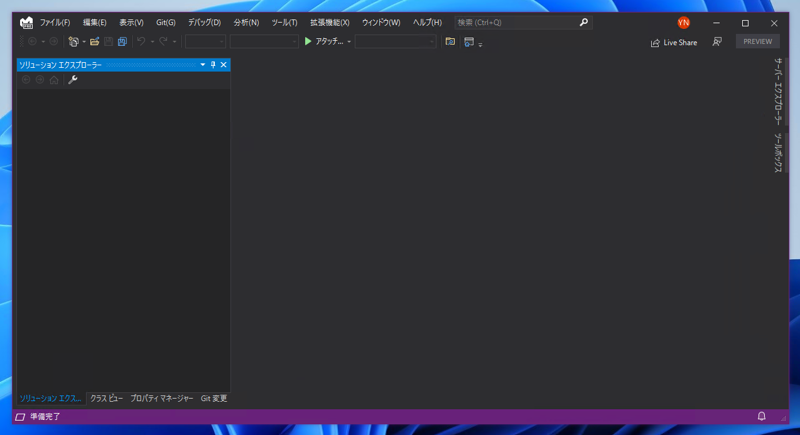
Task: Open the ヘルプ(H) menu
Action: 427,22
